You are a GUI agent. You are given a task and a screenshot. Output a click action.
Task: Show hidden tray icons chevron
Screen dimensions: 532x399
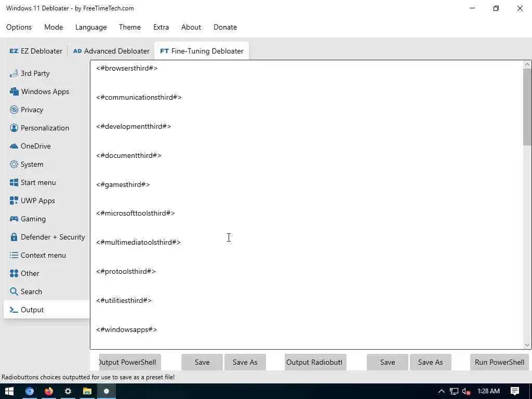pyautogui.click(x=442, y=391)
